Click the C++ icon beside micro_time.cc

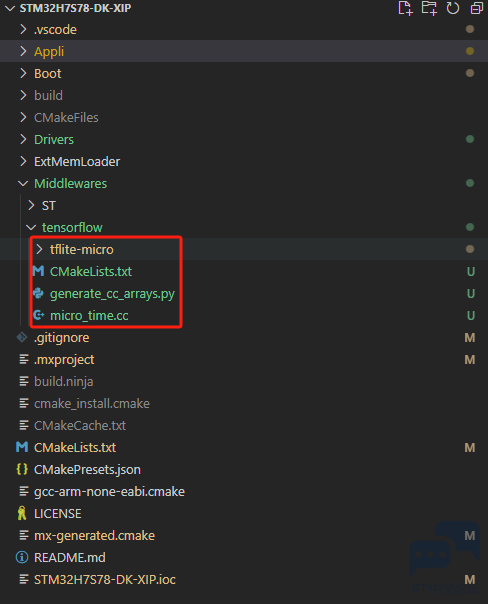click(x=38, y=315)
